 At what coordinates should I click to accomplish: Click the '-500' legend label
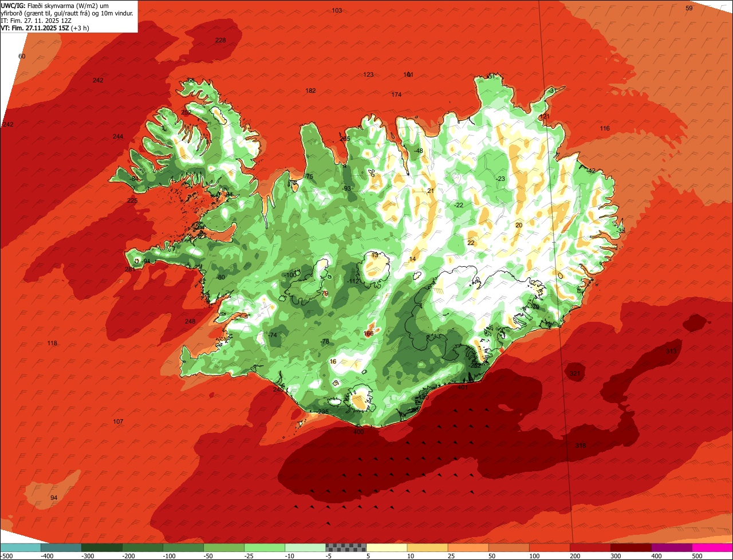tap(7, 556)
